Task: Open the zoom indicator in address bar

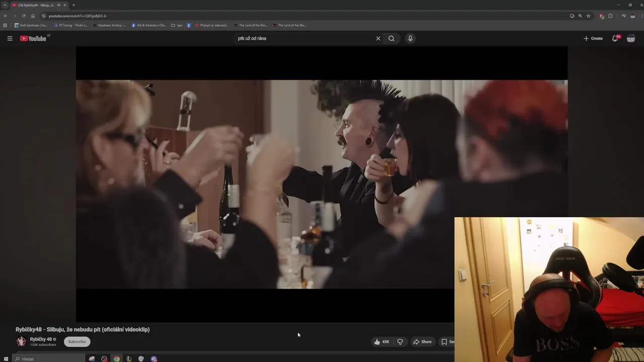Action: [x=580, y=16]
